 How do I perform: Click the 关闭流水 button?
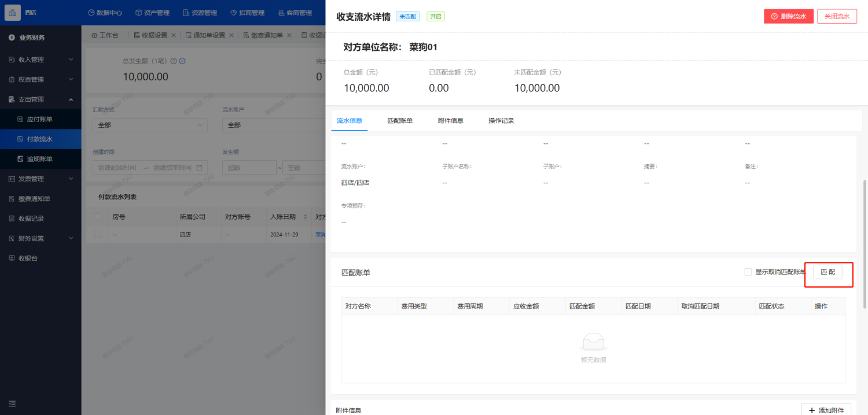coord(837,16)
